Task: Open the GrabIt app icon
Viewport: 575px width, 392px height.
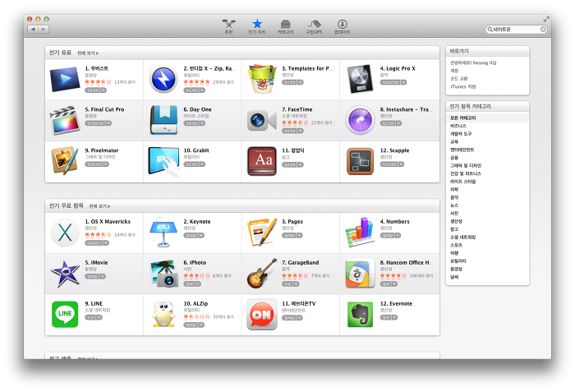Action: (x=163, y=161)
